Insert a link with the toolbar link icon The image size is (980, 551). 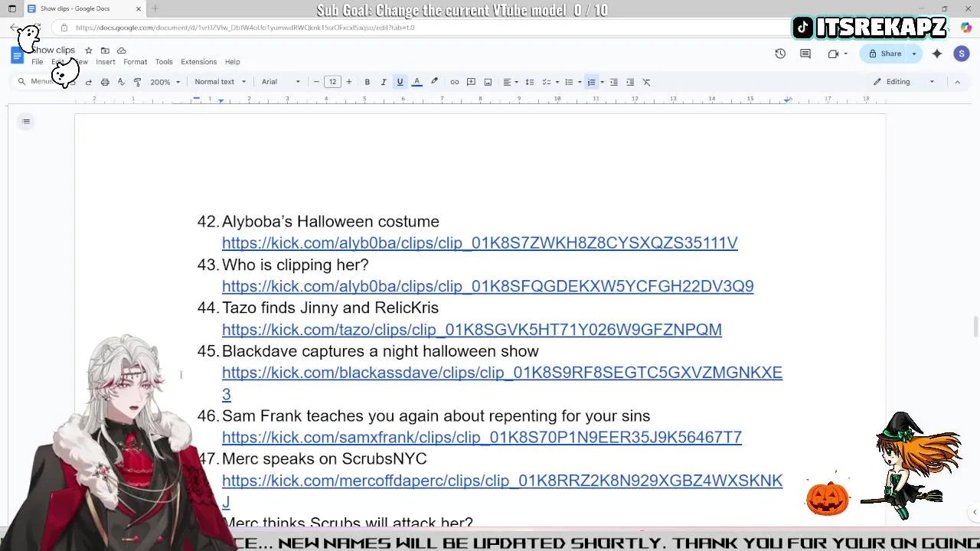pos(455,82)
